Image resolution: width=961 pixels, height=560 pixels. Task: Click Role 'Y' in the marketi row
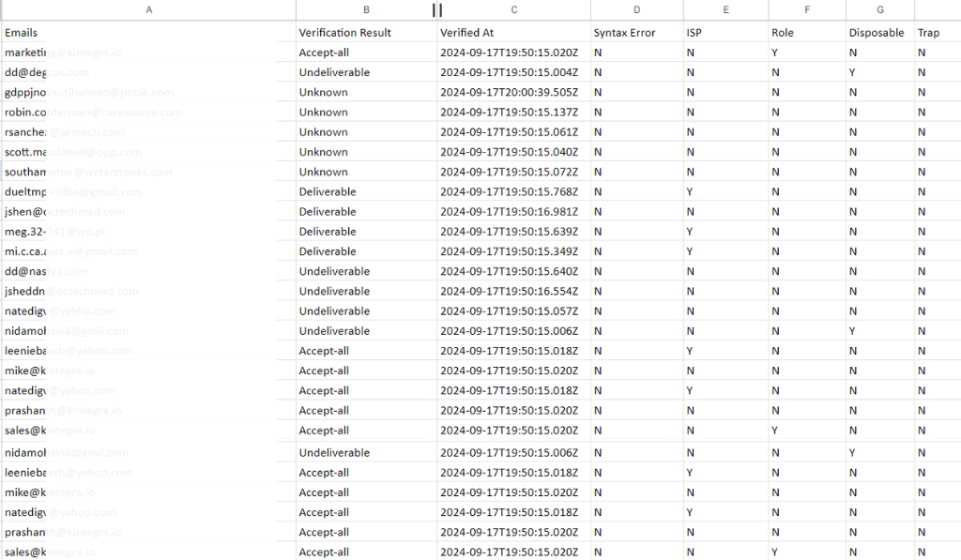pyautogui.click(x=774, y=53)
